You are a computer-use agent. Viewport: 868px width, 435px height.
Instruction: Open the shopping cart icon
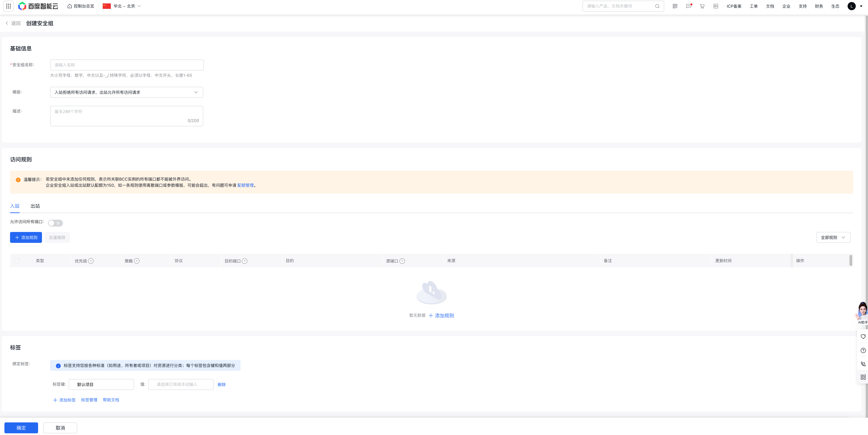coord(702,6)
